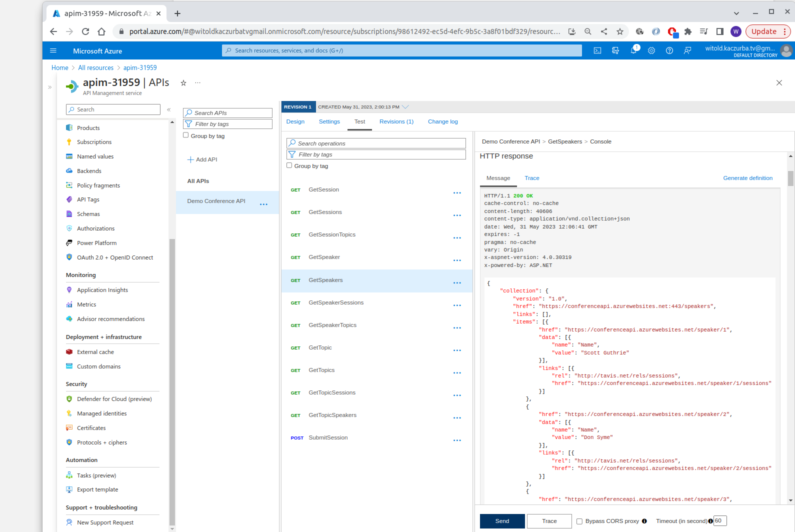Open Application Insights
The width and height of the screenshot is (795, 532).
[x=102, y=290]
